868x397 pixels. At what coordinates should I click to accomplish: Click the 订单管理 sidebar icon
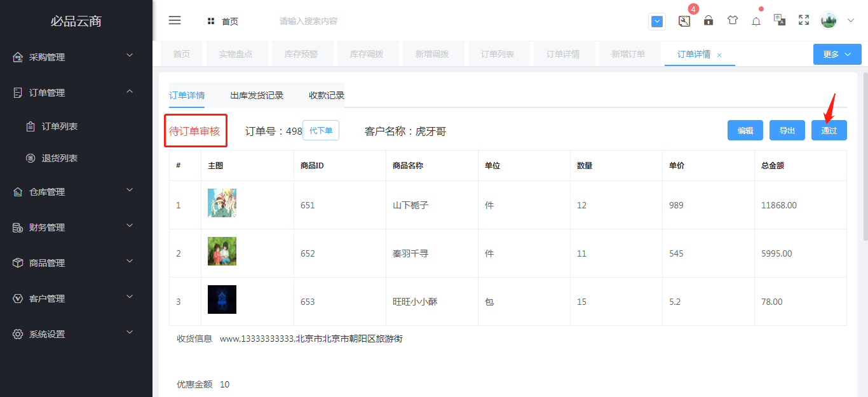pos(18,93)
